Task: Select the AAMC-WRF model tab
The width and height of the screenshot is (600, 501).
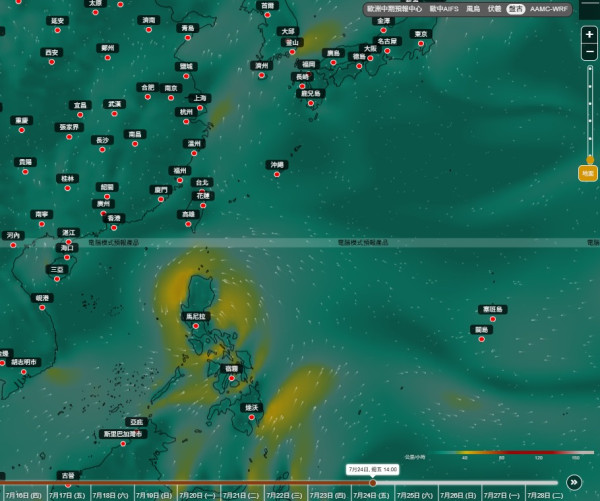Action: 549,9
